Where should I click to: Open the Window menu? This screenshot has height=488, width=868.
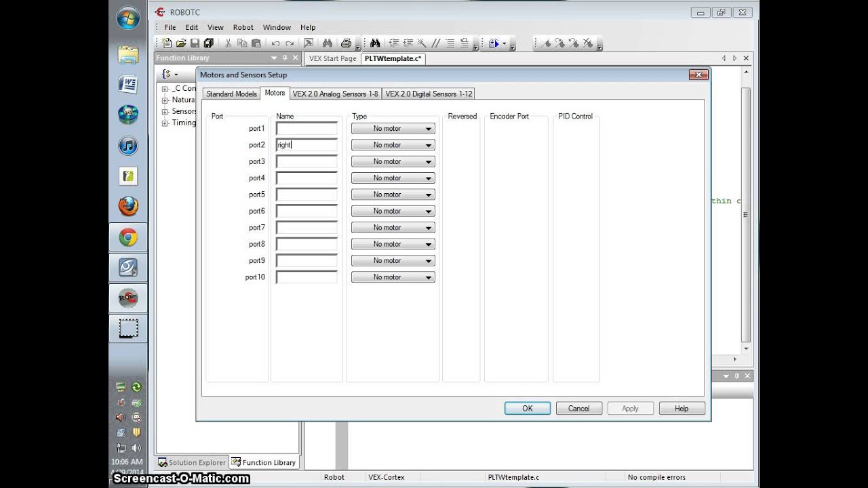click(x=277, y=28)
